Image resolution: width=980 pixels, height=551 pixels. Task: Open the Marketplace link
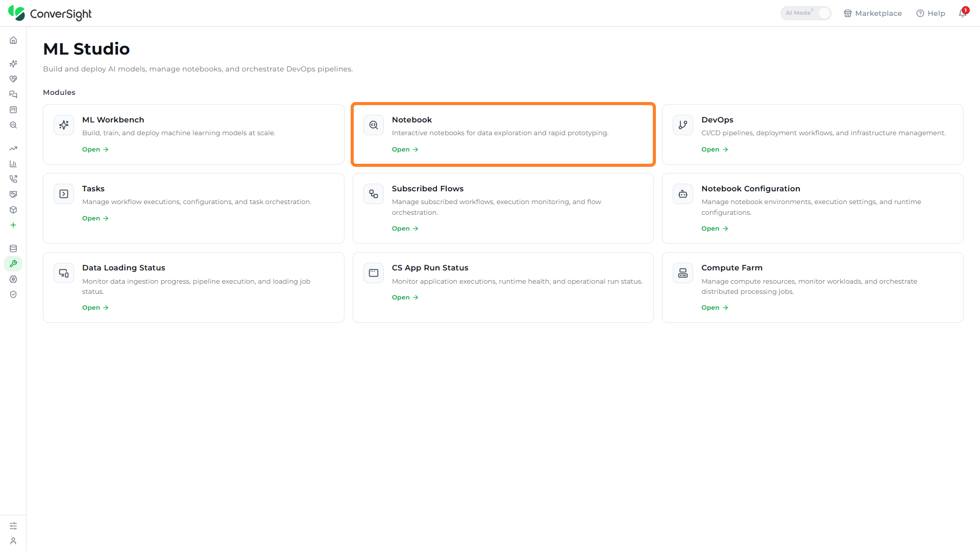click(x=872, y=13)
